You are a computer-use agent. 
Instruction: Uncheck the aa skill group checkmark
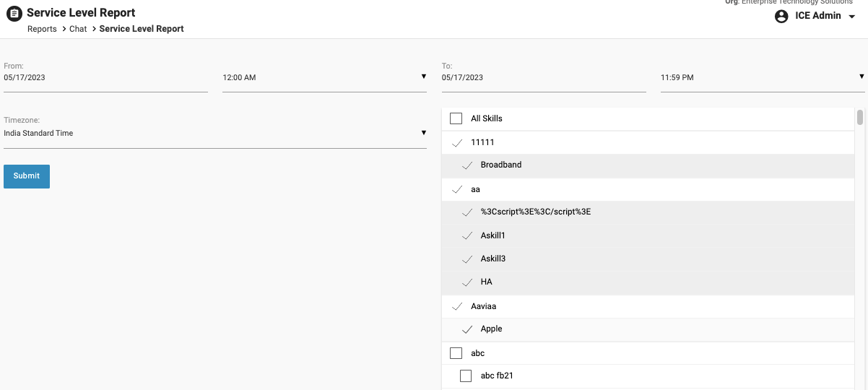point(456,190)
